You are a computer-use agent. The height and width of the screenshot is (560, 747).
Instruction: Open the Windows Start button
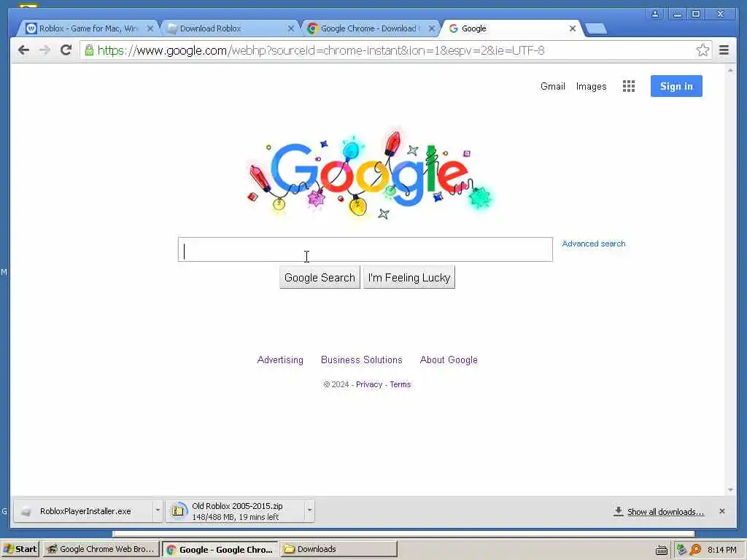20,550
